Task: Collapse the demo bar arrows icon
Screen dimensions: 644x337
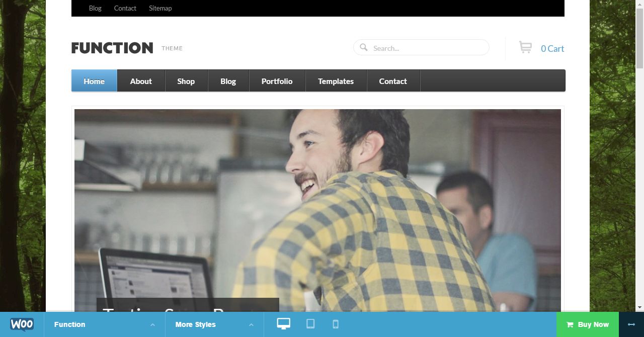Action: coord(631,324)
